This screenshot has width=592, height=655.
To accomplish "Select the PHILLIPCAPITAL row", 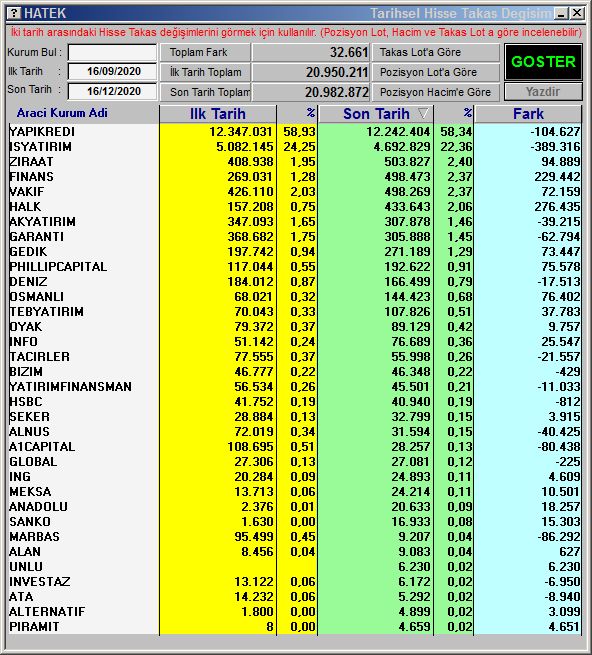I will pos(295,267).
